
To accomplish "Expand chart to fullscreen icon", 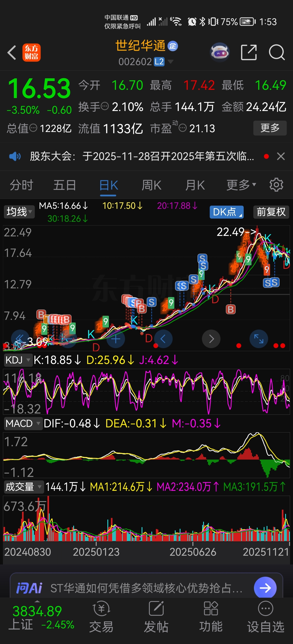I will (x=259, y=339).
